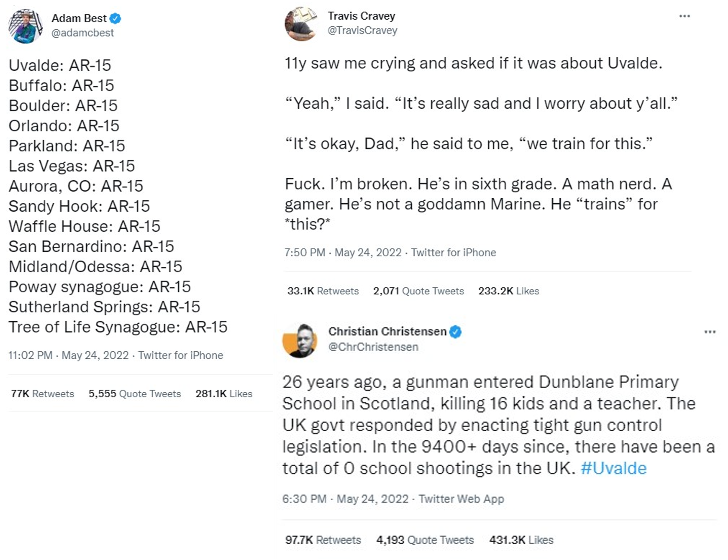Open the 33.1K Retweets list
Screen dimensions: 728x560
(323, 291)
